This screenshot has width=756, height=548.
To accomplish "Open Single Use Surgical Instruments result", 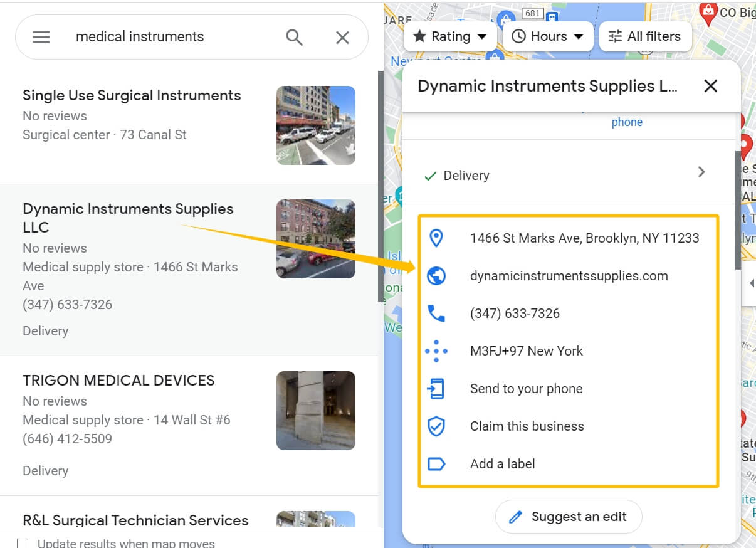I will [x=132, y=96].
